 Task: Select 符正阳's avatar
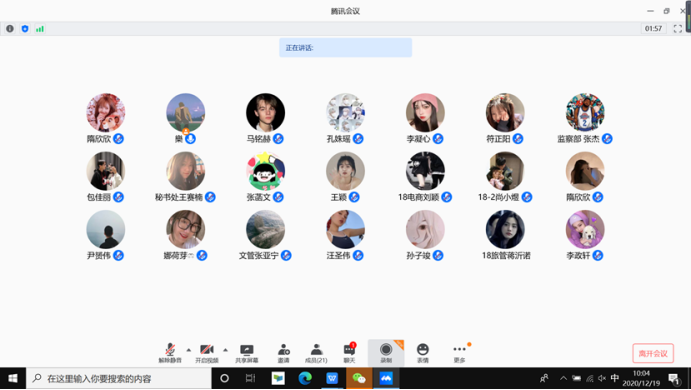tap(505, 112)
